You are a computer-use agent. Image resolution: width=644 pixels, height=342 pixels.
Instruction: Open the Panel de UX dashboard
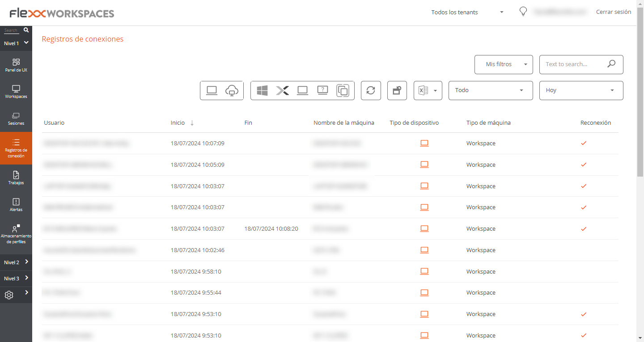click(16, 65)
